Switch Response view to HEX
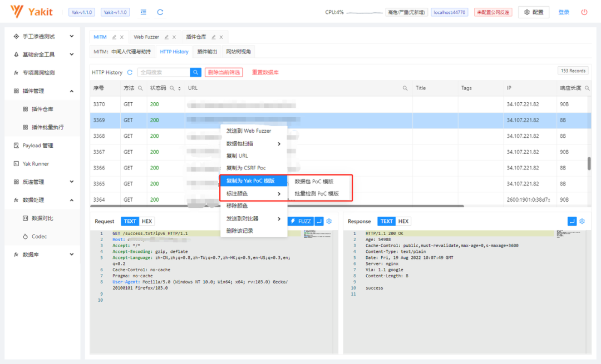Screen dimensions: 601x364 (x=403, y=221)
